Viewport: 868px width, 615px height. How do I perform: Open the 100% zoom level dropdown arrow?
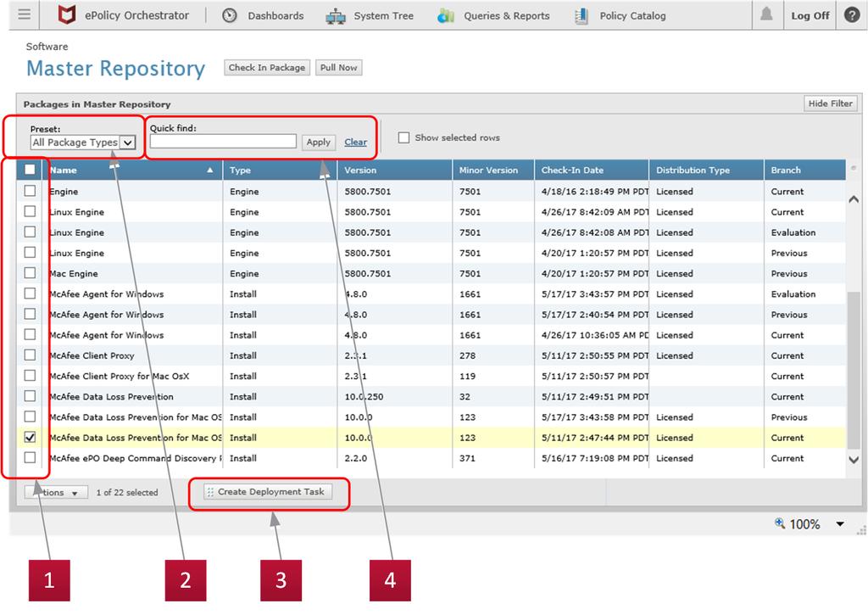coord(840,523)
